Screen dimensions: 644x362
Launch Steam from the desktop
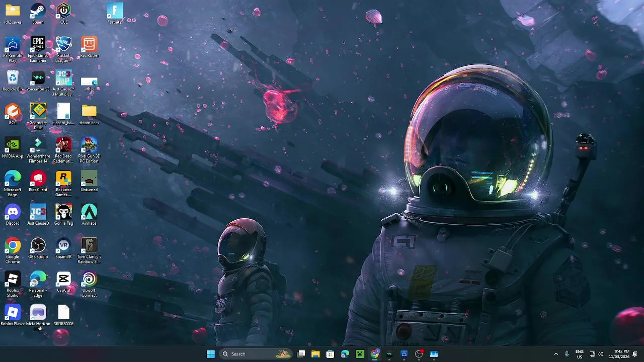point(38,14)
